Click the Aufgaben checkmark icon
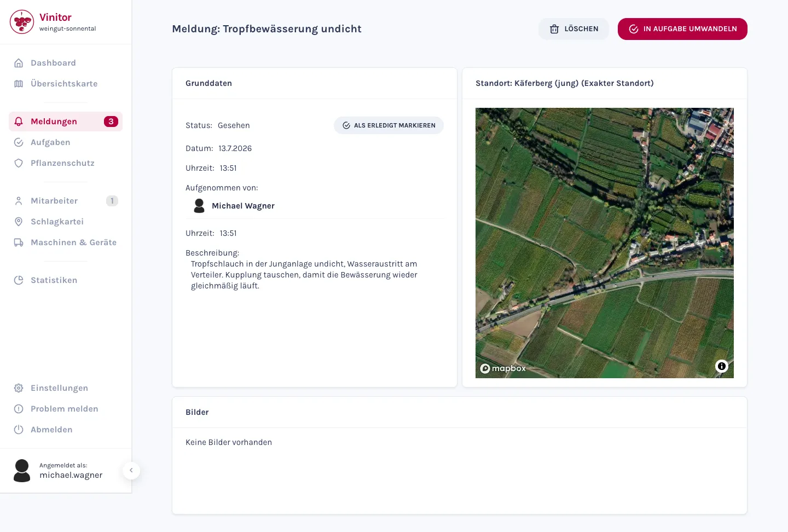The height and width of the screenshot is (532, 788). pyautogui.click(x=19, y=142)
